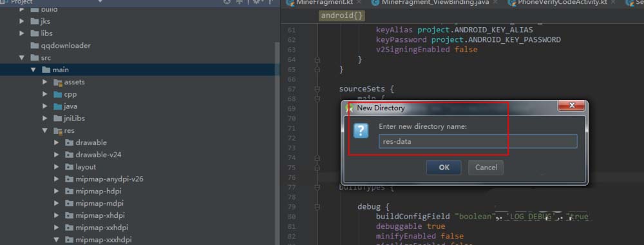Select the mipmap-xxhdpi tree row label
644x245 pixels.
point(102,228)
